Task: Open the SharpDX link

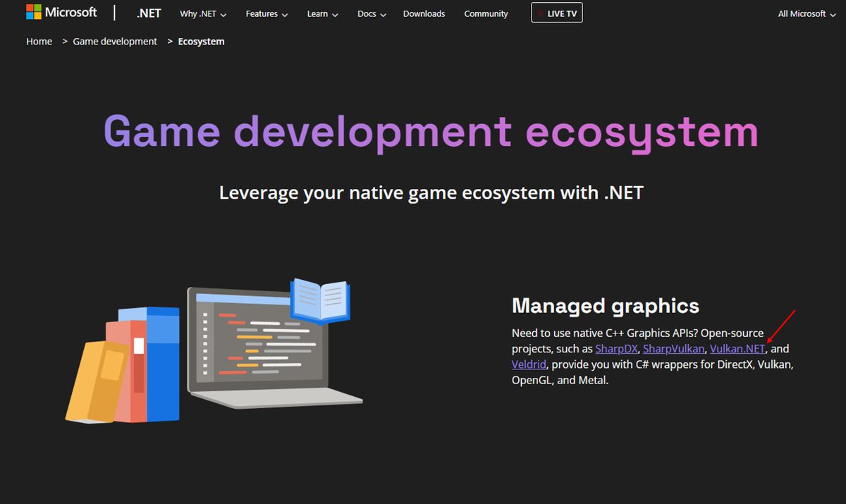Action: [617, 348]
